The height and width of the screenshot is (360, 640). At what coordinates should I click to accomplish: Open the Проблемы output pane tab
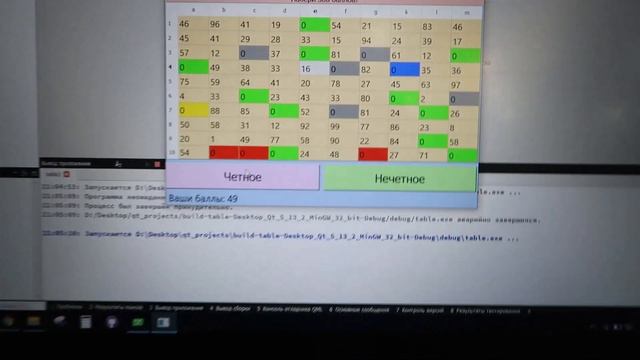[x=68, y=307]
